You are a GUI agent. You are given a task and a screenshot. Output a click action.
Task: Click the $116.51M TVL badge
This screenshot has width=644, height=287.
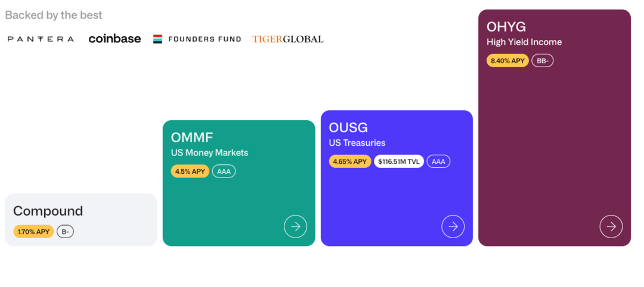point(399,161)
